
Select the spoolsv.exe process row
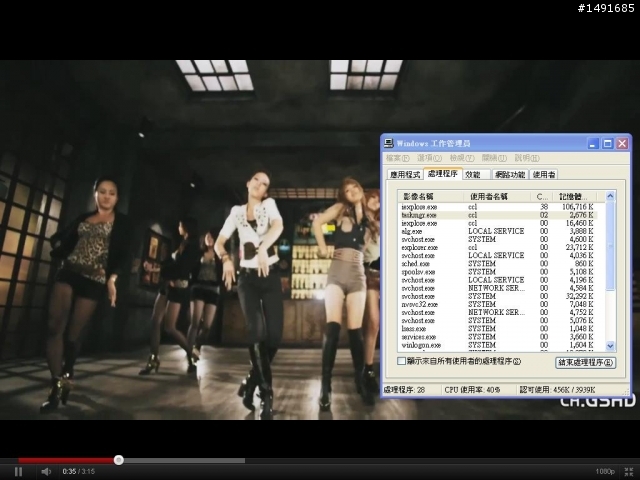click(498, 272)
